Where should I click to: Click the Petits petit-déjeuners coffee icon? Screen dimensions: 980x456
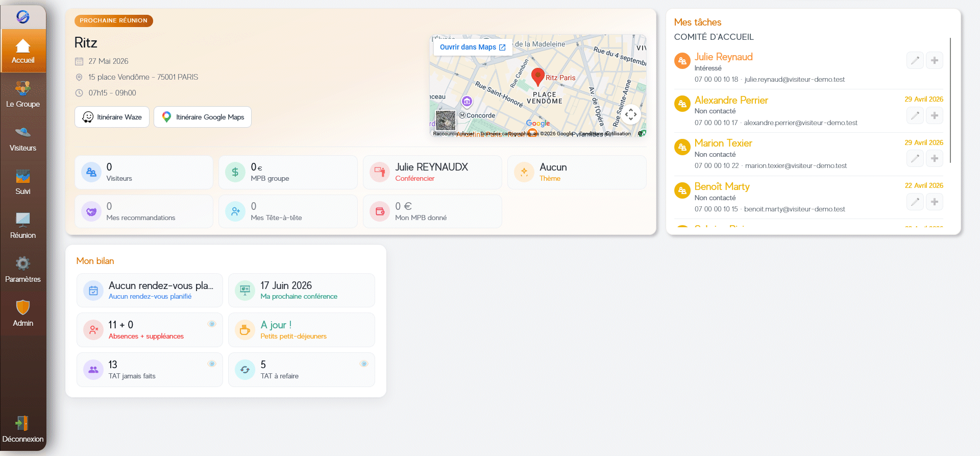pos(245,330)
